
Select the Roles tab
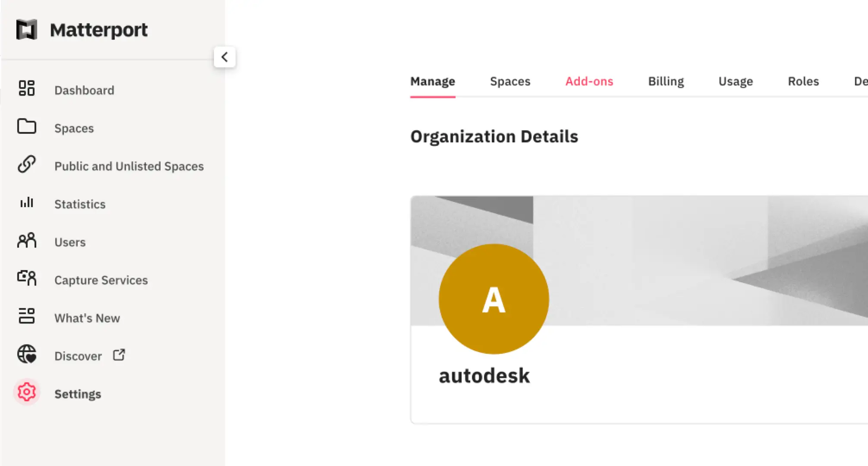803,82
